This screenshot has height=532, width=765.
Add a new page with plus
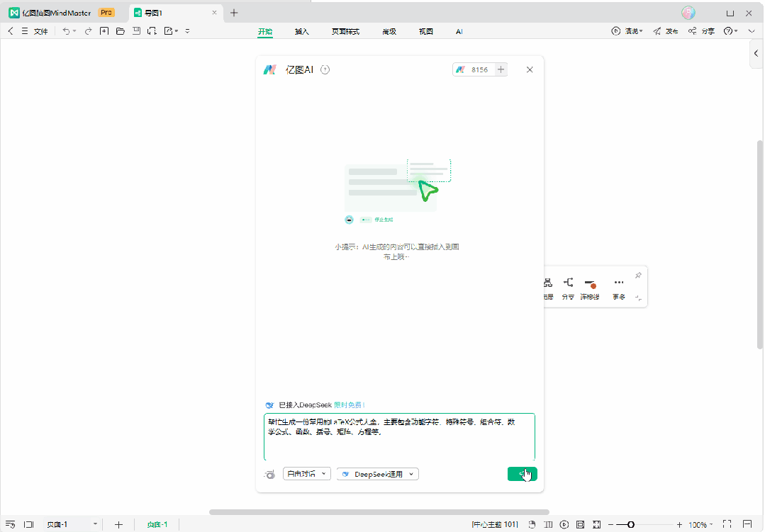point(118,525)
